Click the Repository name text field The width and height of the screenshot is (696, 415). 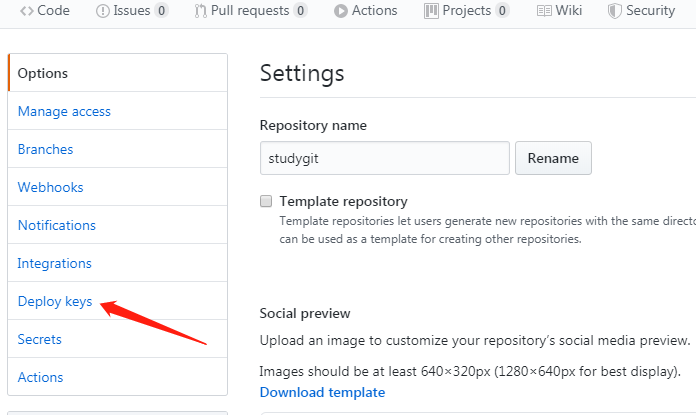pyautogui.click(x=384, y=158)
